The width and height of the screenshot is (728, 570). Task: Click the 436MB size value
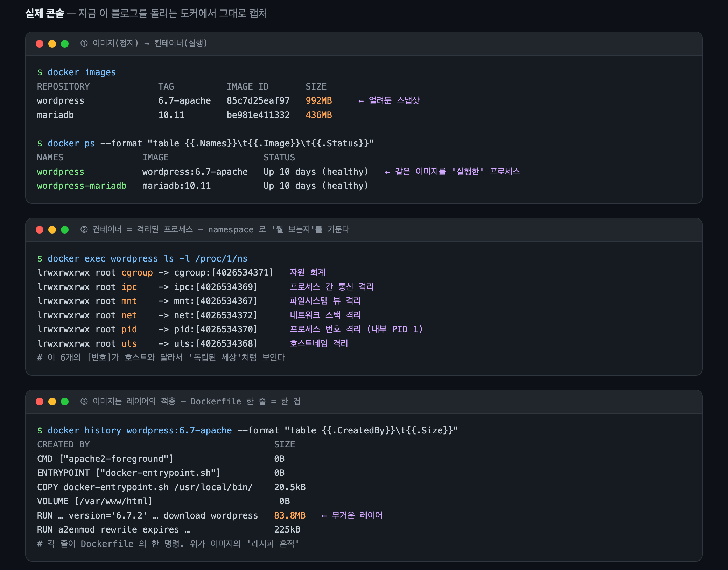tap(319, 115)
